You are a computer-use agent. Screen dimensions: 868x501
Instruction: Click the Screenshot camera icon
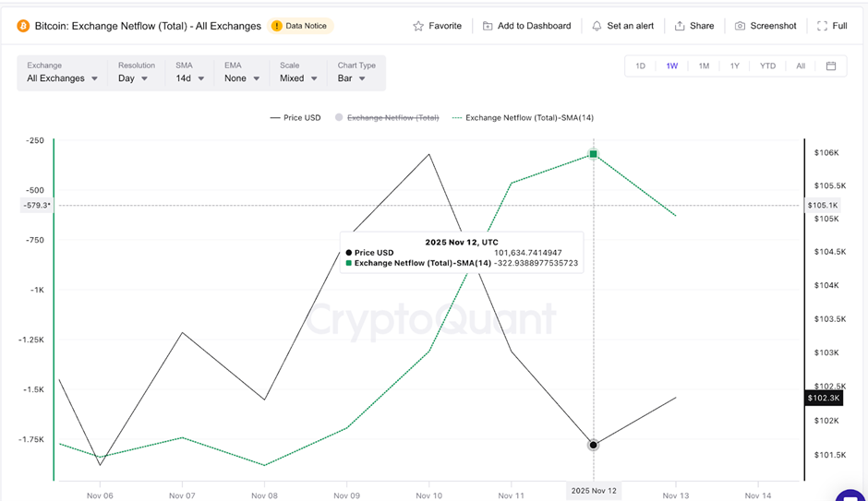click(740, 26)
